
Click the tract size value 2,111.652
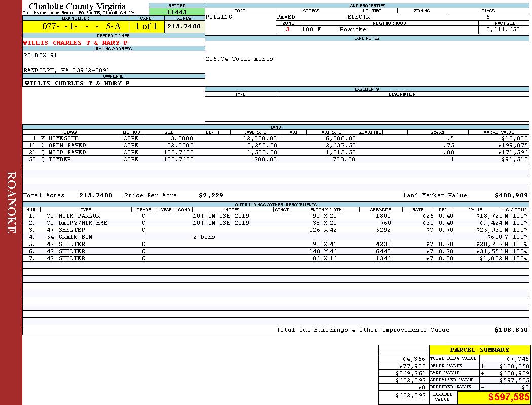tap(503, 30)
